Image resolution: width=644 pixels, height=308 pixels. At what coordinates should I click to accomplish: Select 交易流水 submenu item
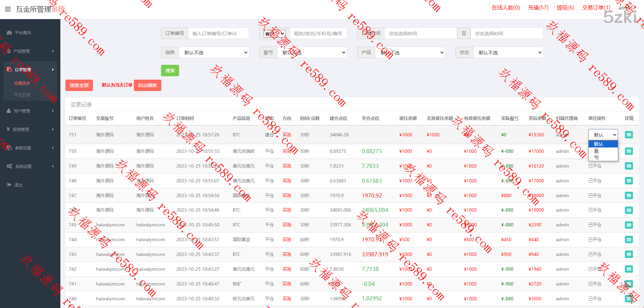click(x=22, y=83)
